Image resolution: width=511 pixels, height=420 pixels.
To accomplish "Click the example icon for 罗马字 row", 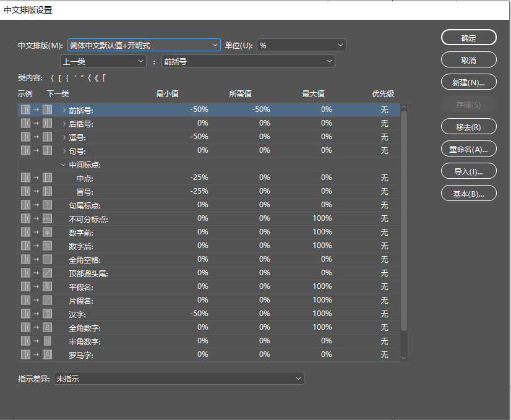I will (36, 355).
